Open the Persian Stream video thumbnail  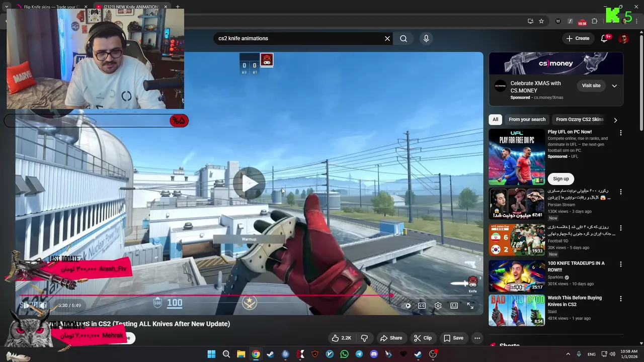[517, 204]
